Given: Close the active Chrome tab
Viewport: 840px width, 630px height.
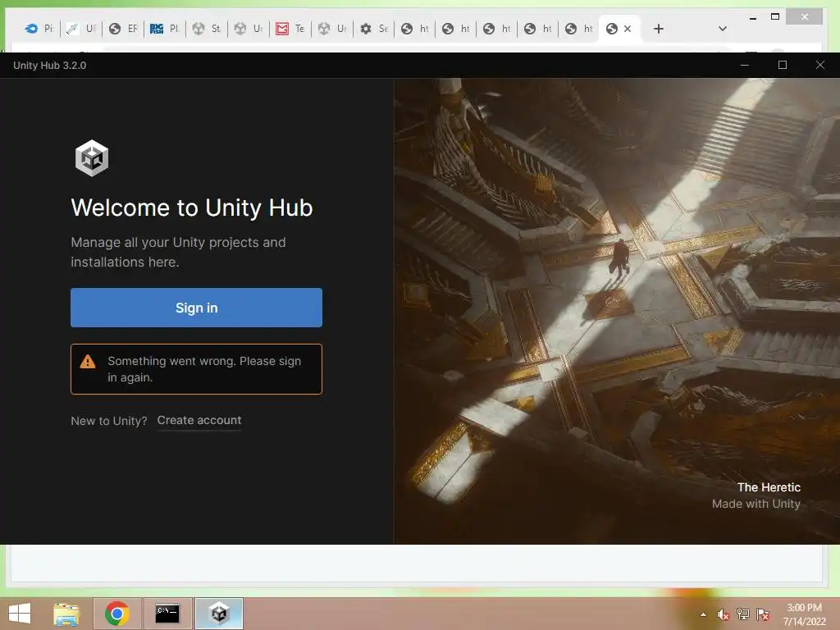Looking at the screenshot, I should coord(628,29).
